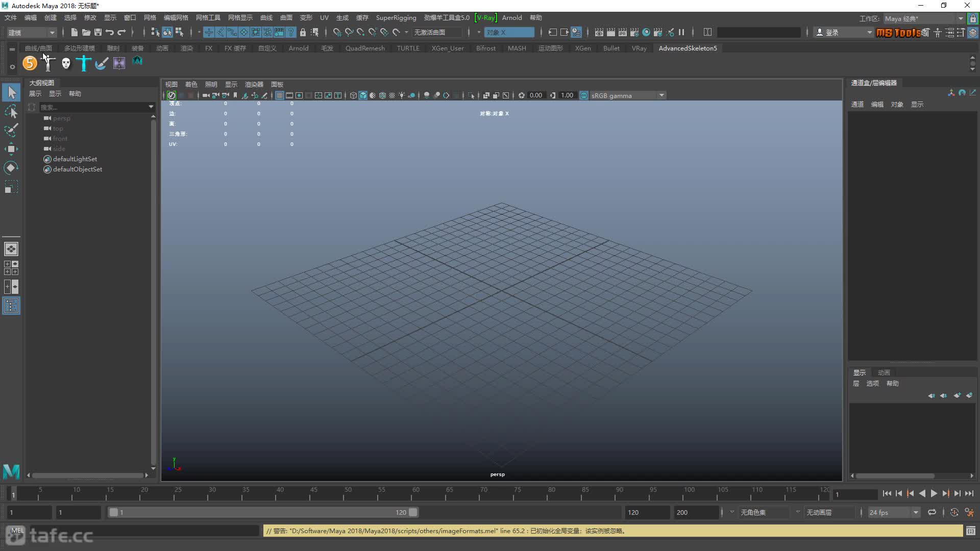Toggle snap to view planes
Screen dimensions: 980x551
click(x=384, y=32)
